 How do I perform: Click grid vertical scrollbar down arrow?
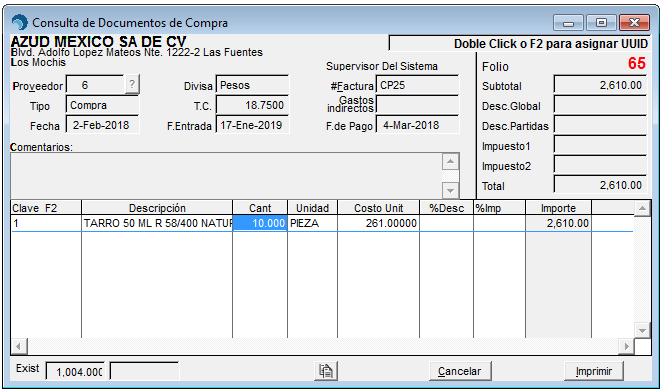pos(642,330)
